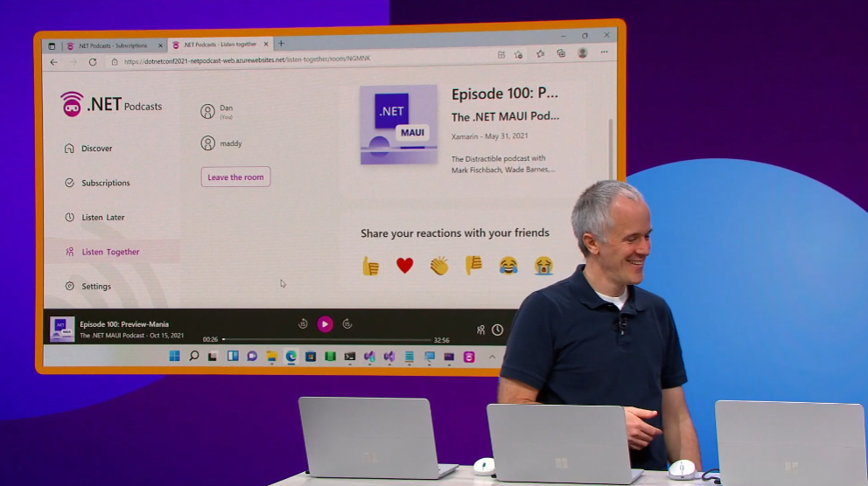Skip forward 15 seconds in the player

click(x=347, y=324)
